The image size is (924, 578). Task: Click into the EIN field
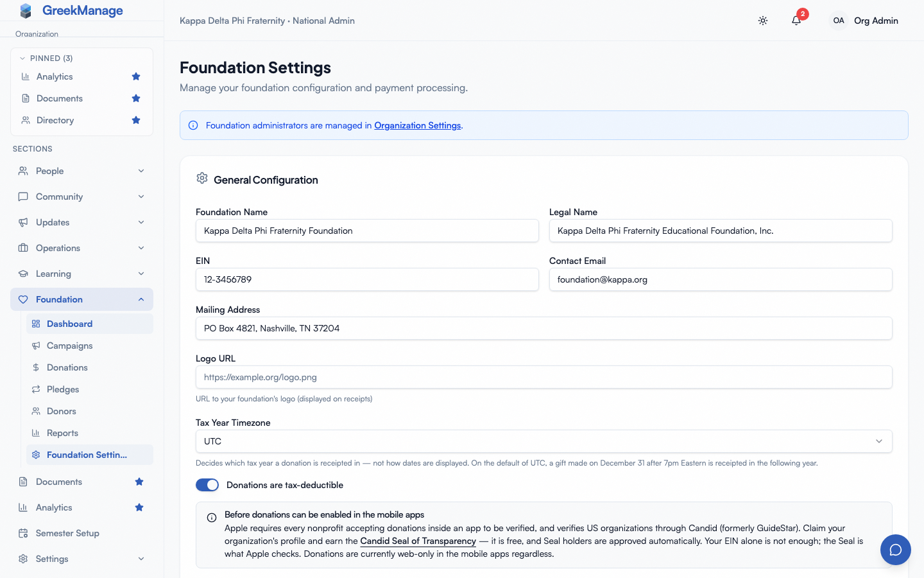[x=367, y=279]
